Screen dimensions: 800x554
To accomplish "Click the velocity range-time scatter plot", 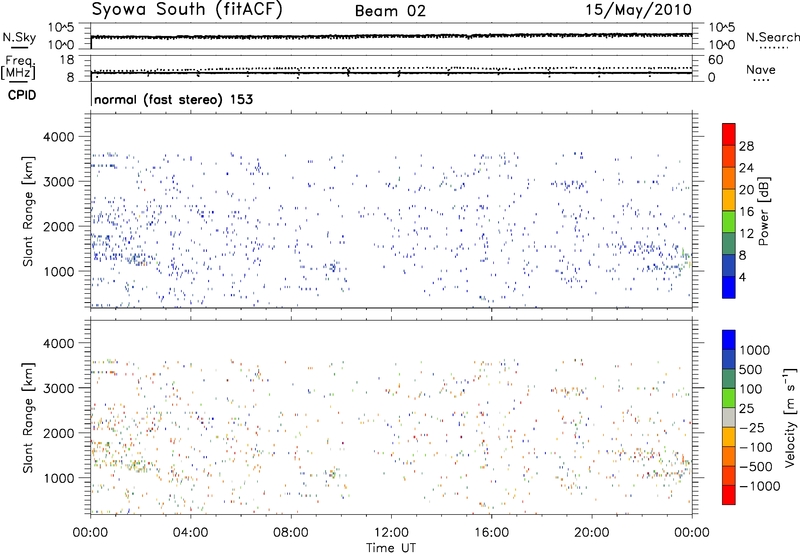I will pos(391,417).
